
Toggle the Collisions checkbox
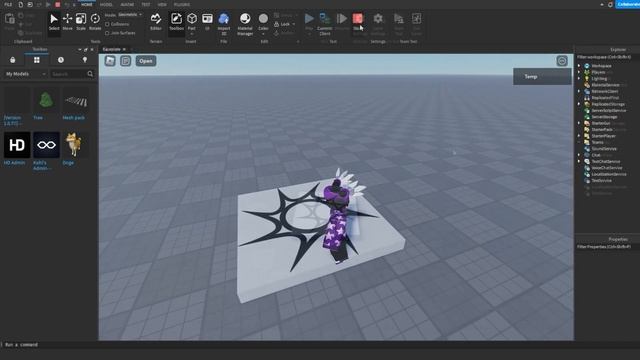click(107, 24)
